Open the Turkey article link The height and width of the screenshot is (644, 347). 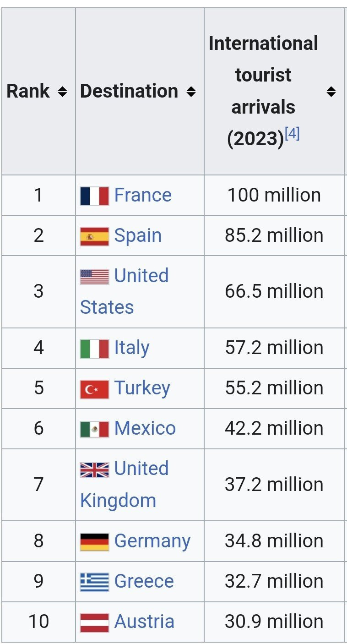pyautogui.click(x=142, y=388)
